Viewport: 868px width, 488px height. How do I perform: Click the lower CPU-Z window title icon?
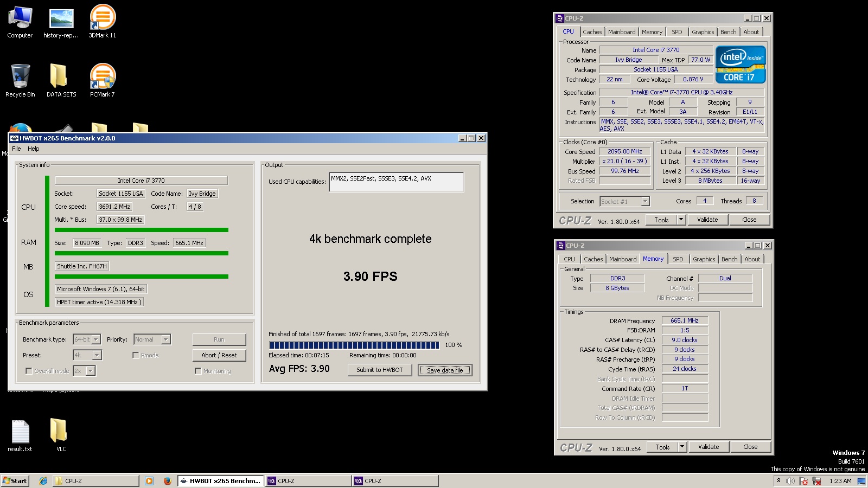coord(561,246)
